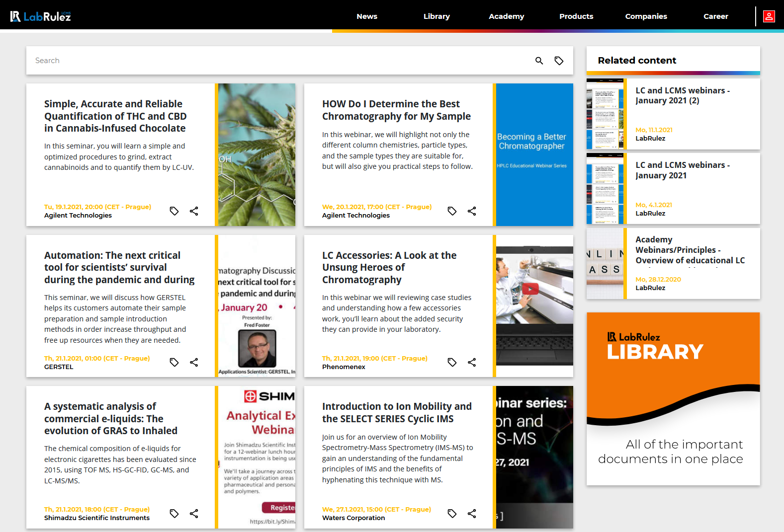Open related LC and LCMS webinars January 2021 (2)
The height and width of the screenshot is (532, 784).
point(683,95)
